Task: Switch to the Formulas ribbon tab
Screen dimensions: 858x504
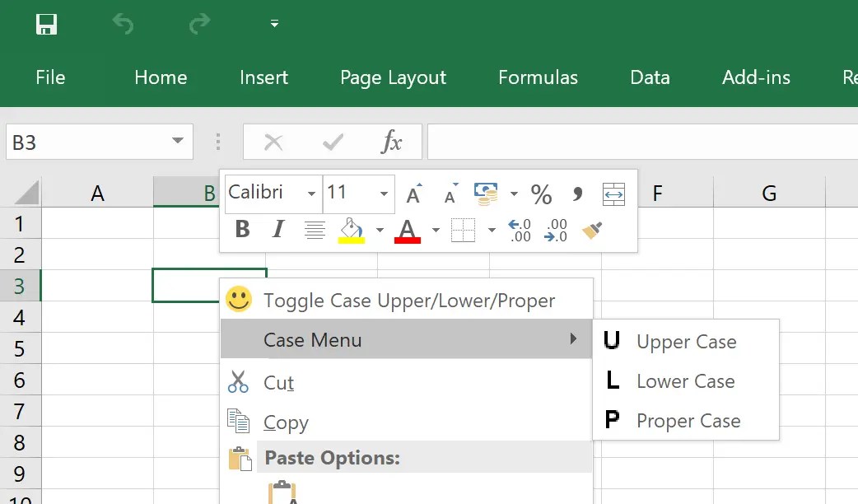Action: pyautogui.click(x=538, y=77)
